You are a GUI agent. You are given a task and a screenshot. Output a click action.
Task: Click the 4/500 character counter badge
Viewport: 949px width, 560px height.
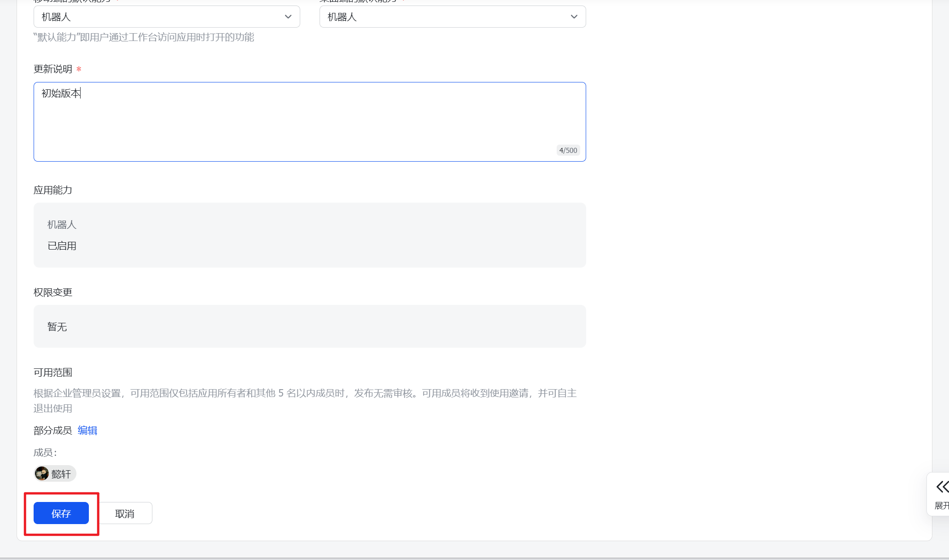568,150
